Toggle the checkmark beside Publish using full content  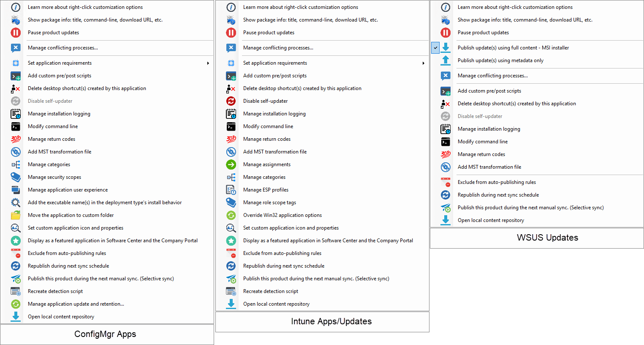coord(435,48)
